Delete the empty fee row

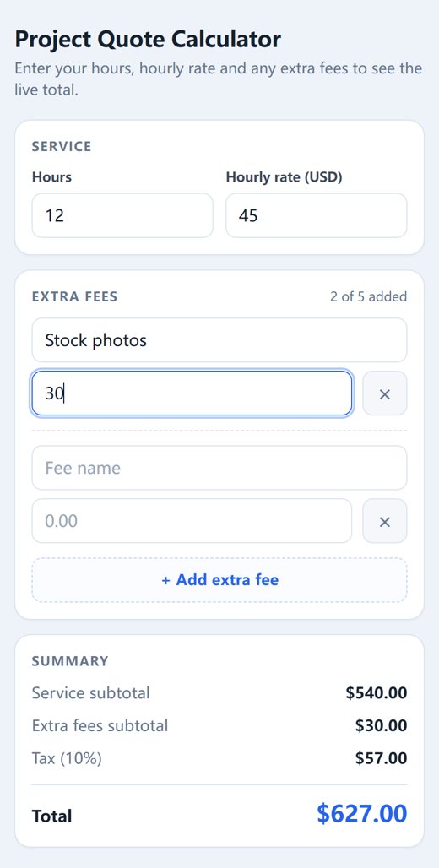(x=385, y=521)
